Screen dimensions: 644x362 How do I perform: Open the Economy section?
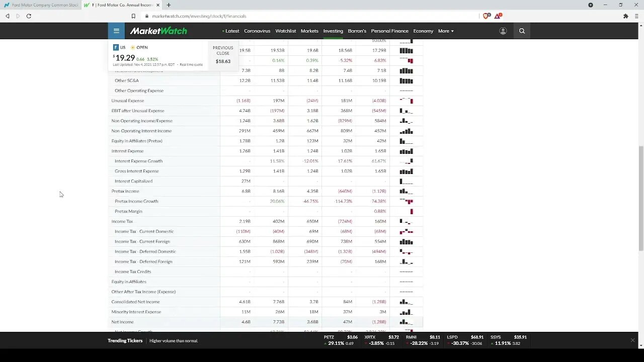pyautogui.click(x=423, y=31)
